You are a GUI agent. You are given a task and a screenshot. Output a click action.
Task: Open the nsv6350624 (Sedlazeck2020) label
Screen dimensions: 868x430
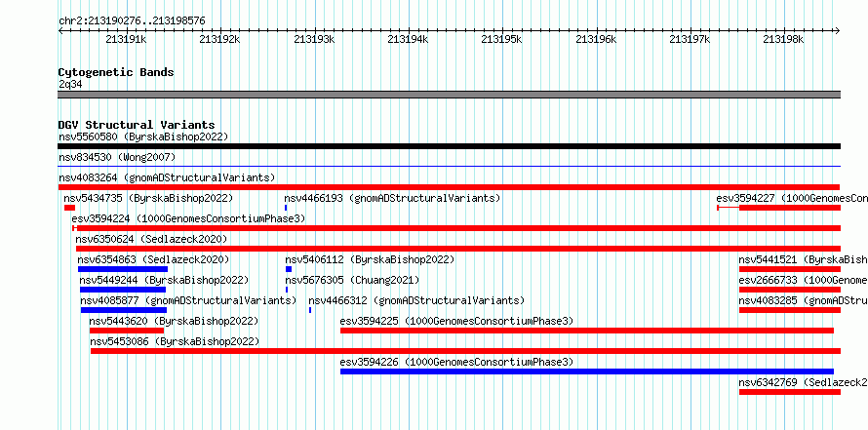point(151,239)
